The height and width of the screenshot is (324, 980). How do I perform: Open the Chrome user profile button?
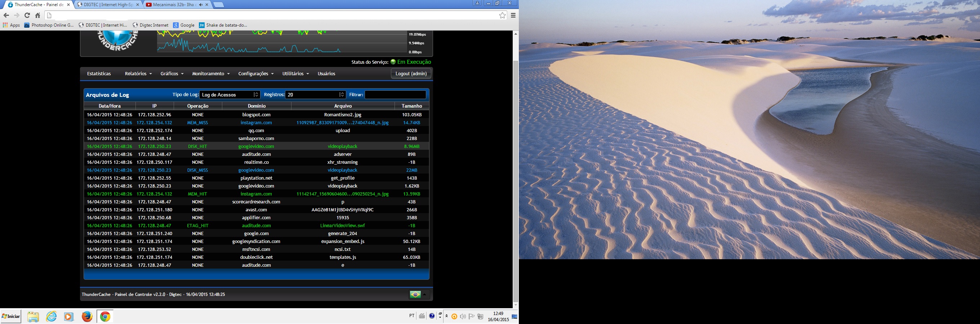click(x=477, y=3)
